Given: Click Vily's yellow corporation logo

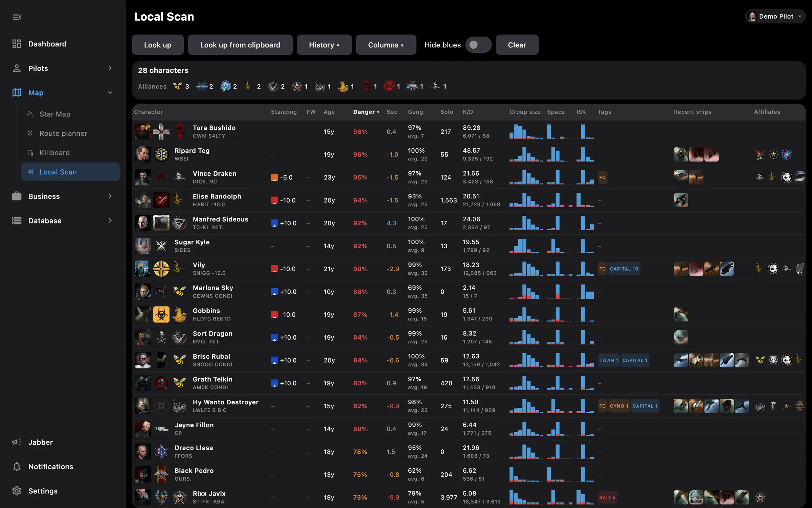Looking at the screenshot, I should pos(161,269).
